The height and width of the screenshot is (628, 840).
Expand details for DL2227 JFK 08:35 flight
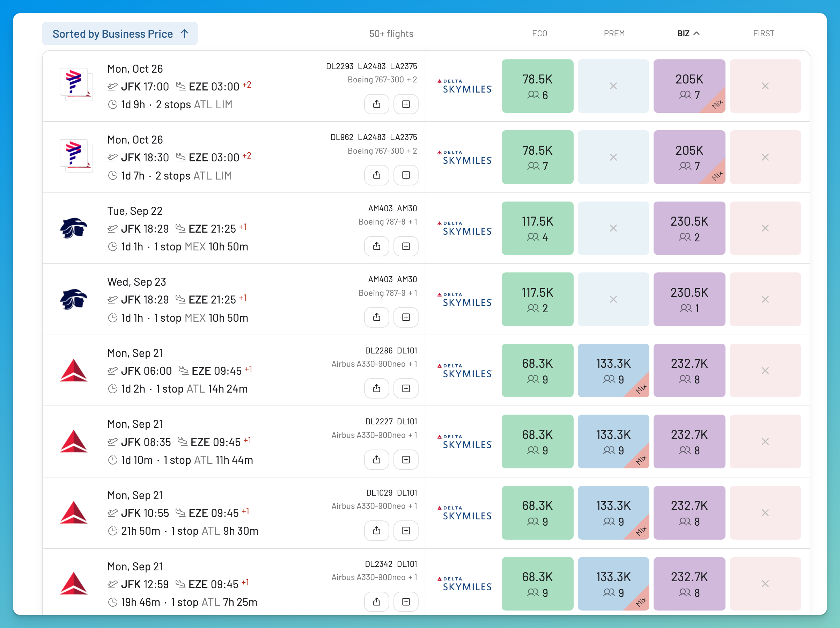pos(406,460)
